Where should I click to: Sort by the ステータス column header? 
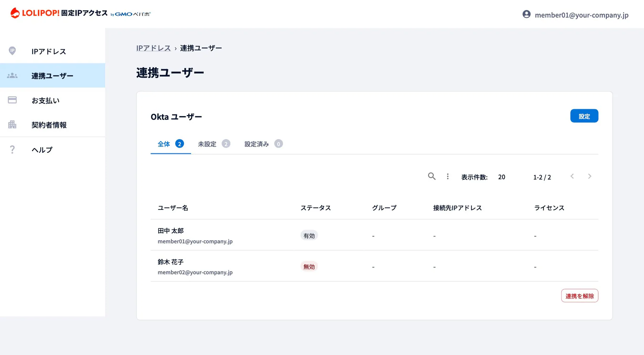pyautogui.click(x=316, y=208)
